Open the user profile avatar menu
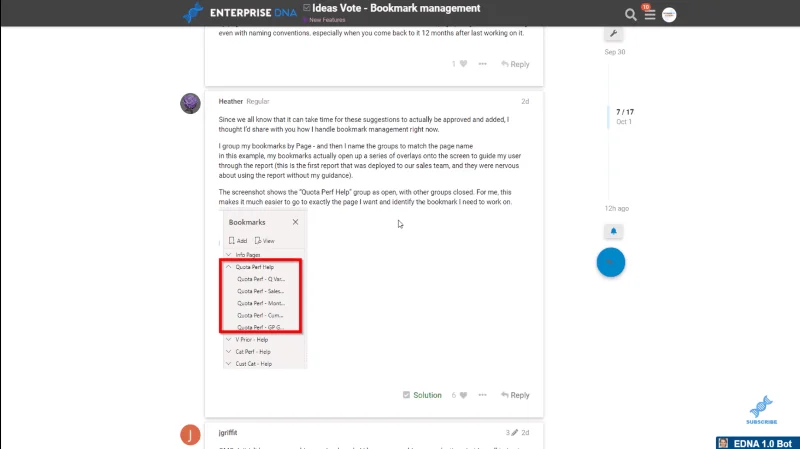 coord(669,15)
